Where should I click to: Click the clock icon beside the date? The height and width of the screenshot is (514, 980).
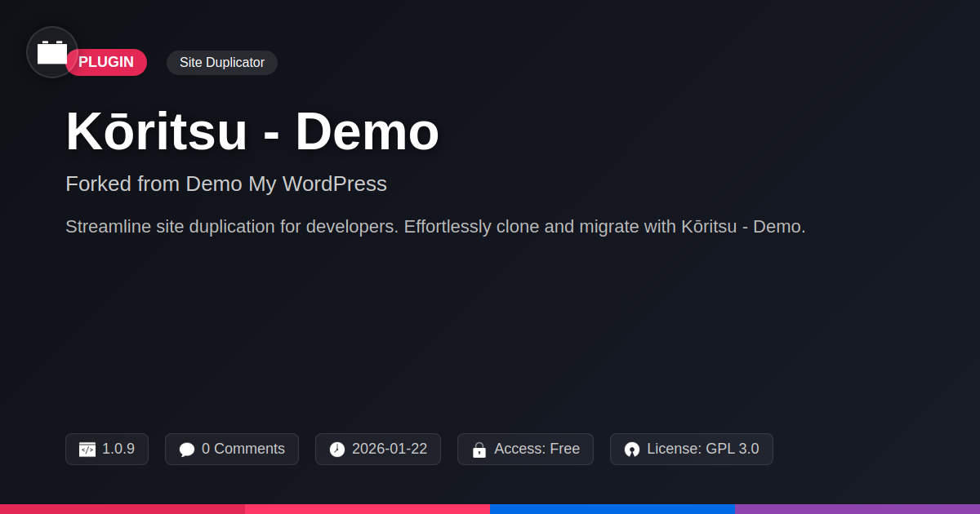(x=337, y=450)
